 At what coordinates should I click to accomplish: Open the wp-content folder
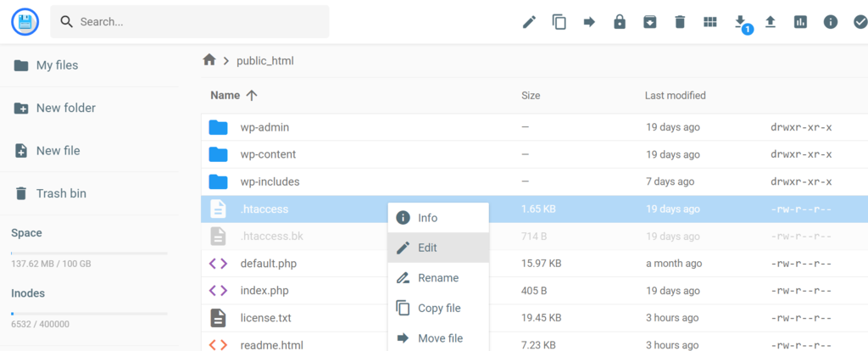click(268, 154)
